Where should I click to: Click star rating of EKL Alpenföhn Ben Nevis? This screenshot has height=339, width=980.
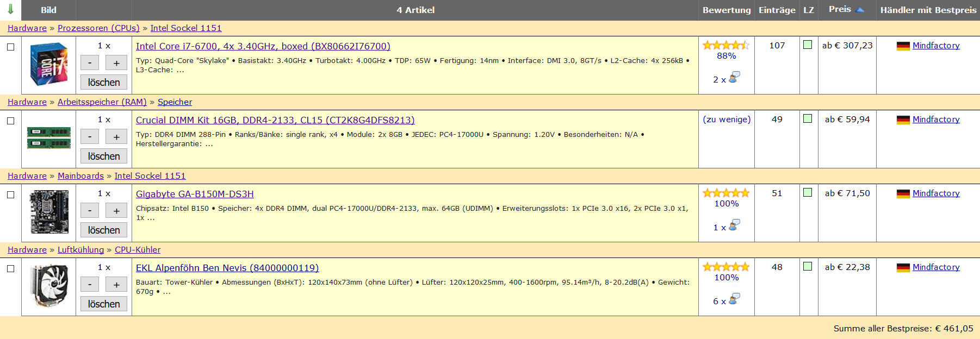click(x=726, y=267)
